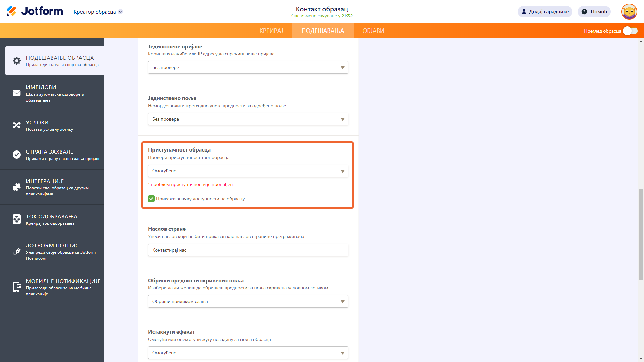The height and width of the screenshot is (362, 644).
Task: Open Обриши вредности скривених поља dropdown
Action: pyautogui.click(x=248, y=301)
